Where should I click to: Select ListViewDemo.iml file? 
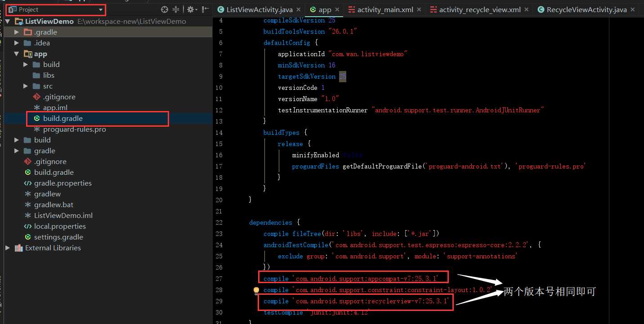[63, 216]
